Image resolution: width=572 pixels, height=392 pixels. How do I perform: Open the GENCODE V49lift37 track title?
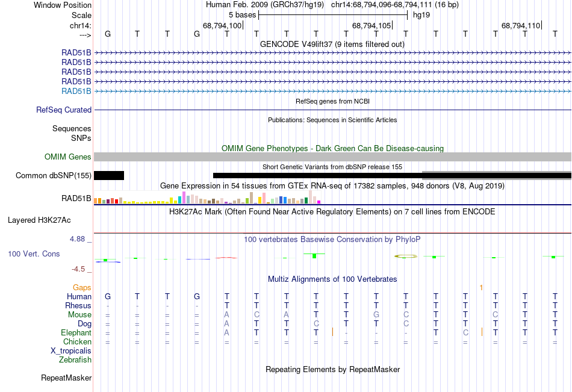point(332,44)
